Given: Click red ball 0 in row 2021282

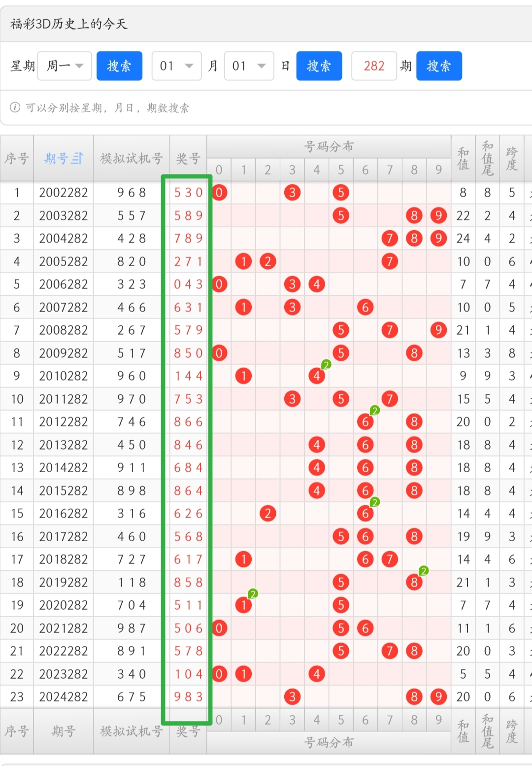Looking at the screenshot, I should tap(219, 628).
